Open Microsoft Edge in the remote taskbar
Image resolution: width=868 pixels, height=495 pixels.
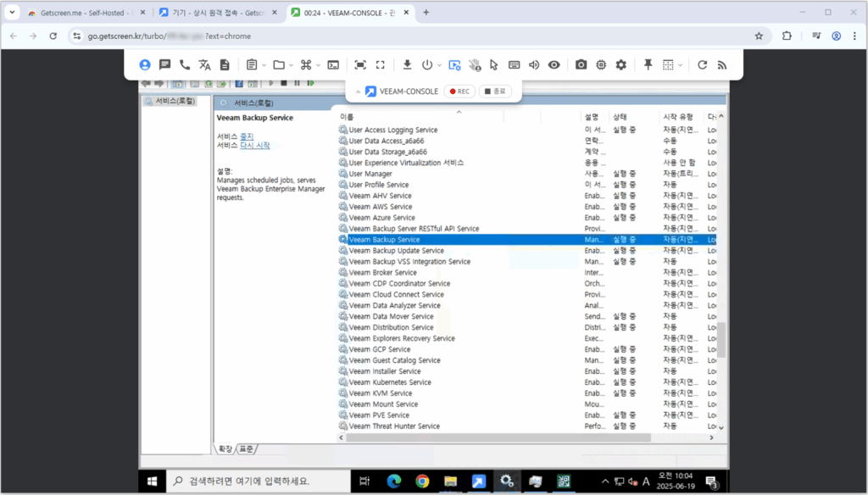(x=393, y=481)
